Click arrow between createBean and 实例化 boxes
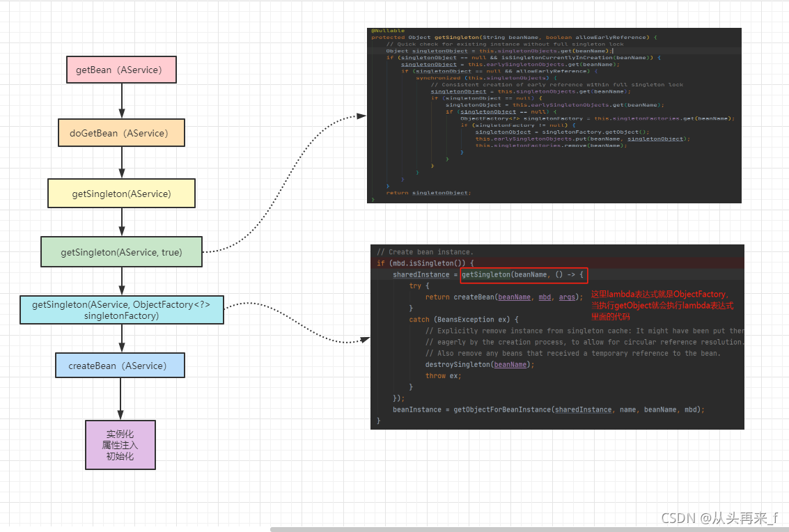 (120, 398)
